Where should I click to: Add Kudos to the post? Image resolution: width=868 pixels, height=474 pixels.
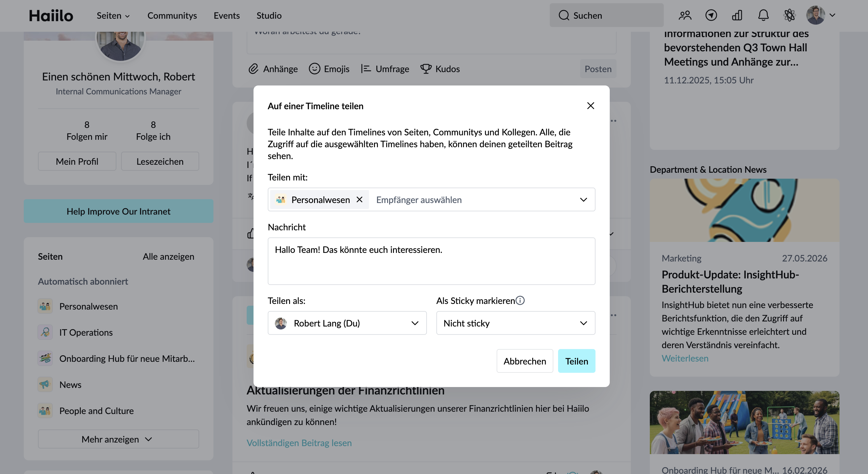coord(440,69)
